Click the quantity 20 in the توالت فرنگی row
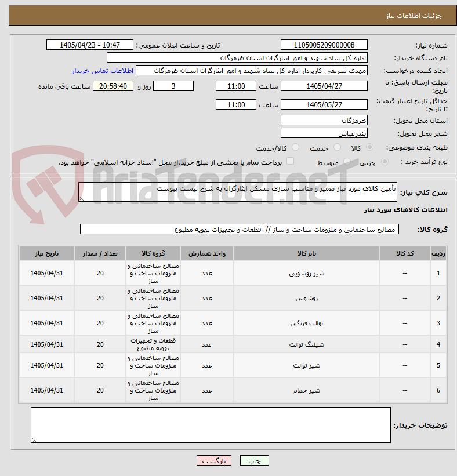This screenshot has height=476, width=457. (100, 324)
